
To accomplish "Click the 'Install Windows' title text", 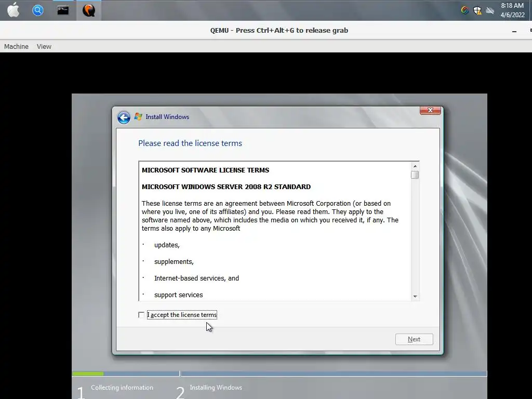I will tap(167, 117).
